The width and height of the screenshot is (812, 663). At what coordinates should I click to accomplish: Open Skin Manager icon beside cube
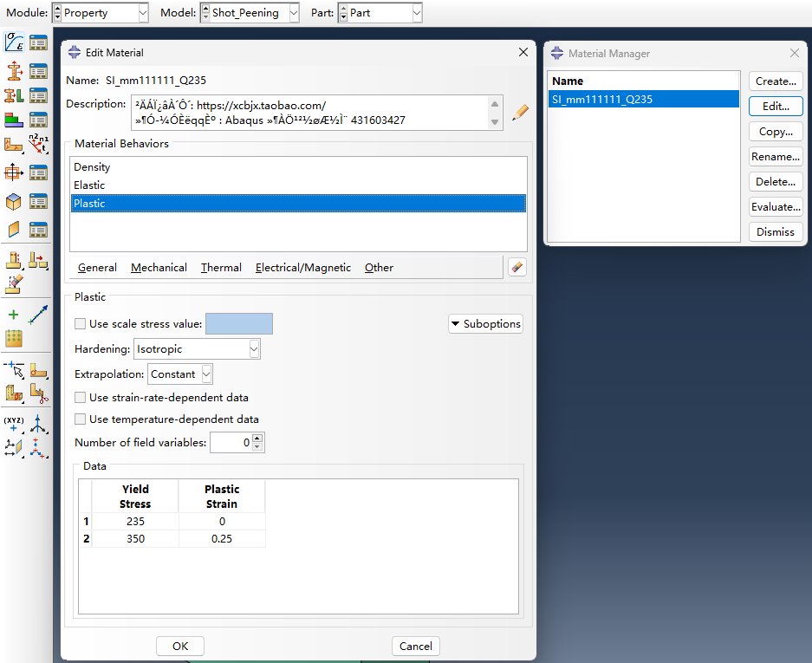coord(38,201)
